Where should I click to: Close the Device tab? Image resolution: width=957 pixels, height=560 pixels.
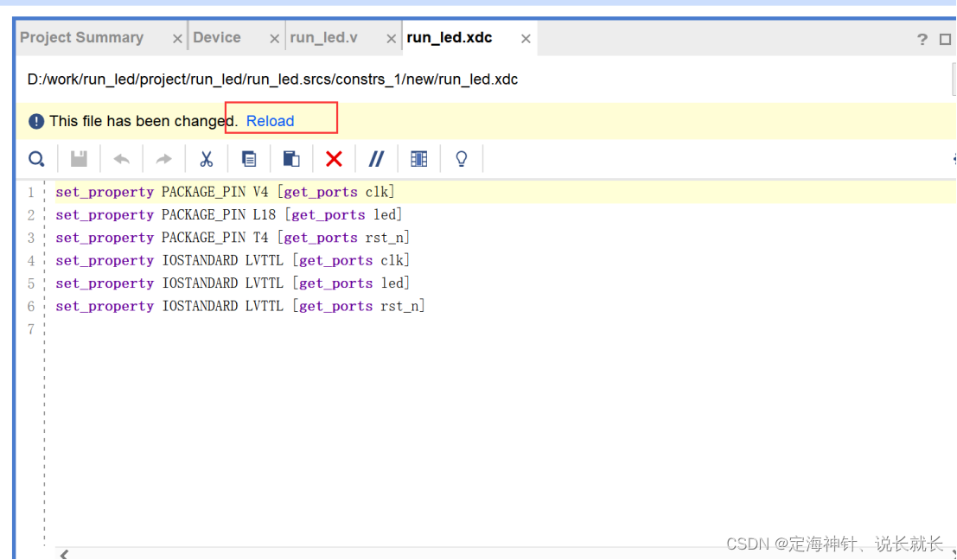(x=274, y=38)
